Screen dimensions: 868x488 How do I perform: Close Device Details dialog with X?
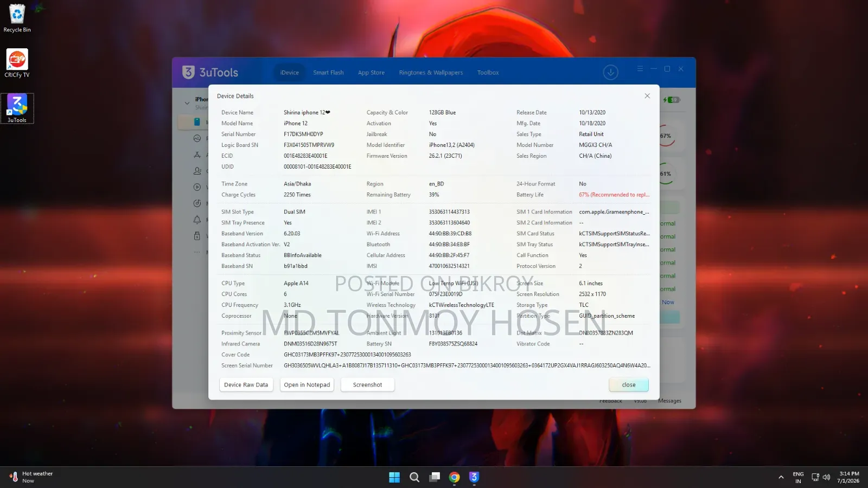[647, 96]
